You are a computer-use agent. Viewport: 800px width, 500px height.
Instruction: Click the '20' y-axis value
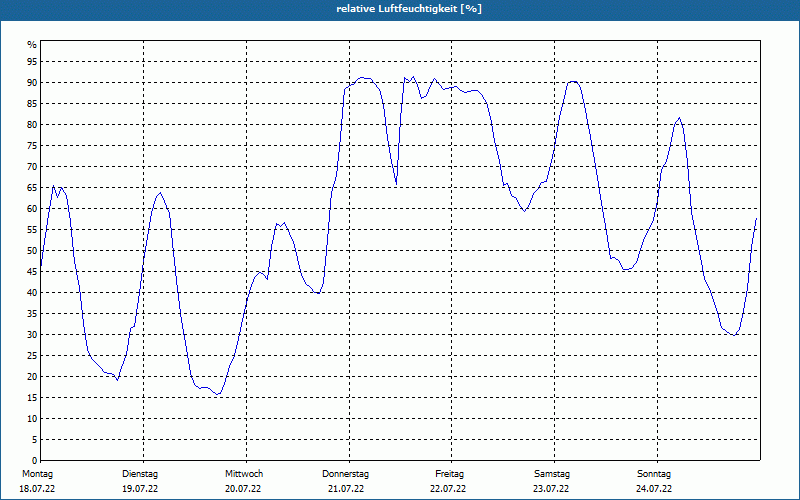32,377
